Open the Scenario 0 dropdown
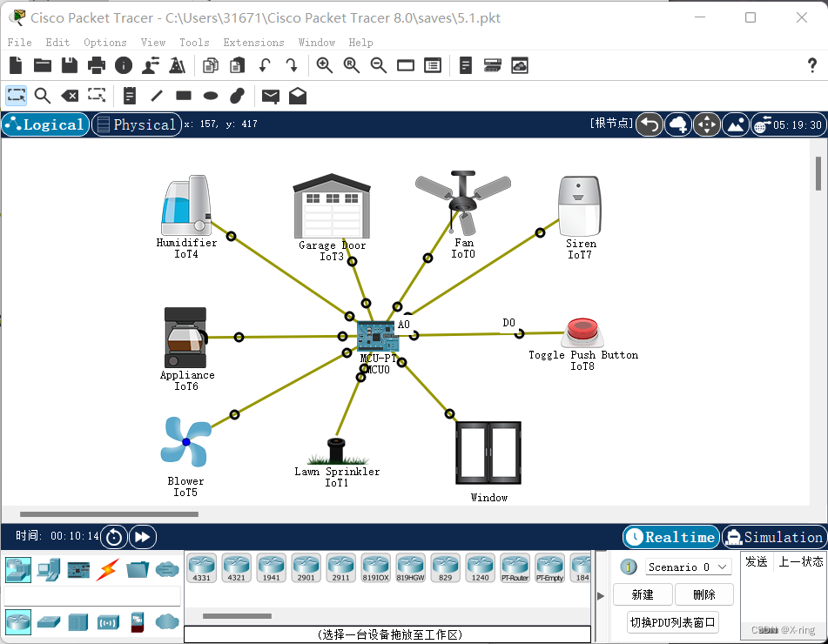The image size is (828, 644). click(x=689, y=567)
